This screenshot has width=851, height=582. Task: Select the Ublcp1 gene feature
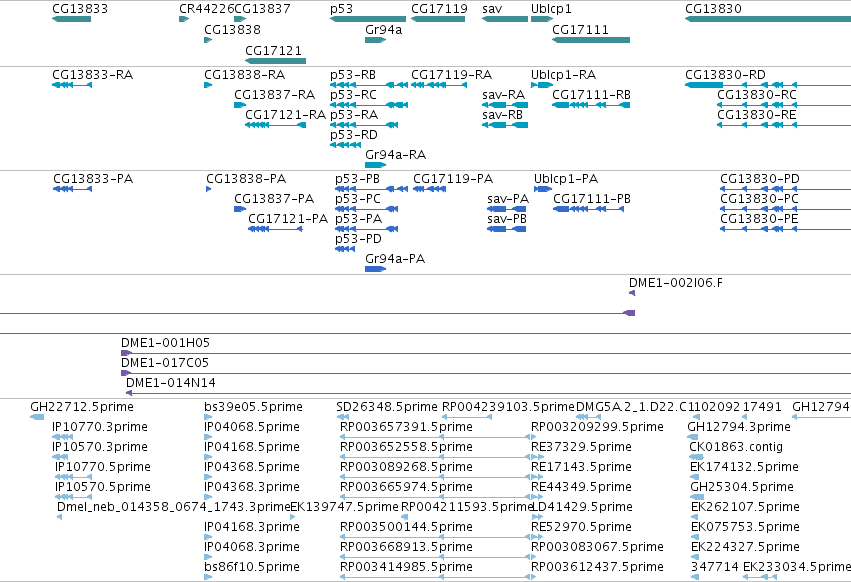point(542,19)
